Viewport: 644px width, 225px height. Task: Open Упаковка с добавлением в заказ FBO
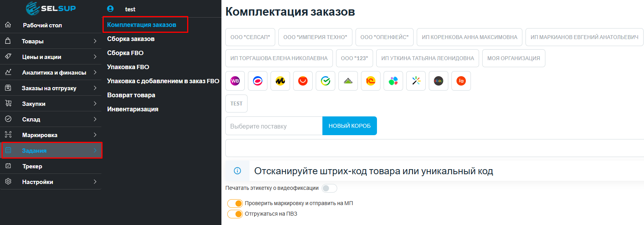pos(163,81)
